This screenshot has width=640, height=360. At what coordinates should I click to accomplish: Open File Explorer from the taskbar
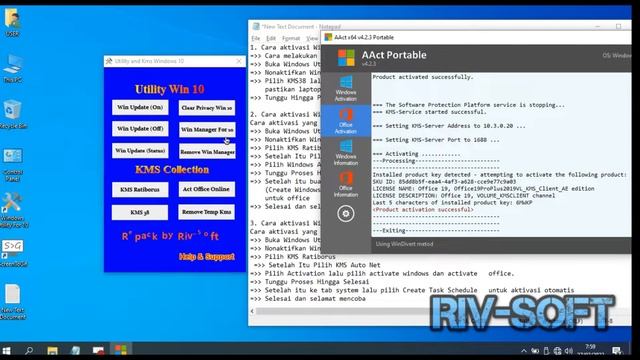pos(52,351)
